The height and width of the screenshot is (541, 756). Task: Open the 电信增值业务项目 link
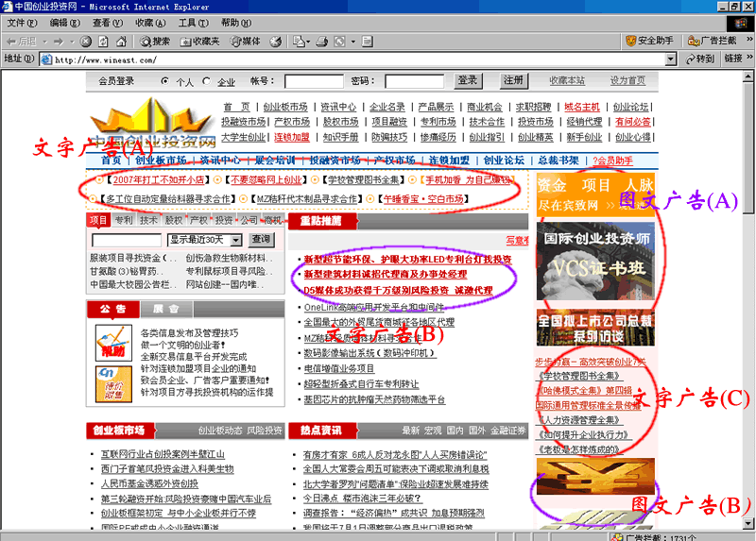339,368
